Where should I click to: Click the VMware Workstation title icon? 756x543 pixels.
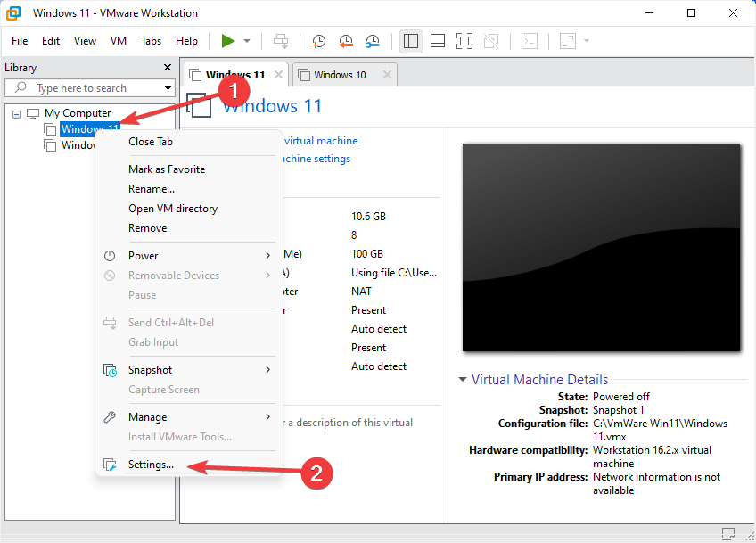pos(13,13)
